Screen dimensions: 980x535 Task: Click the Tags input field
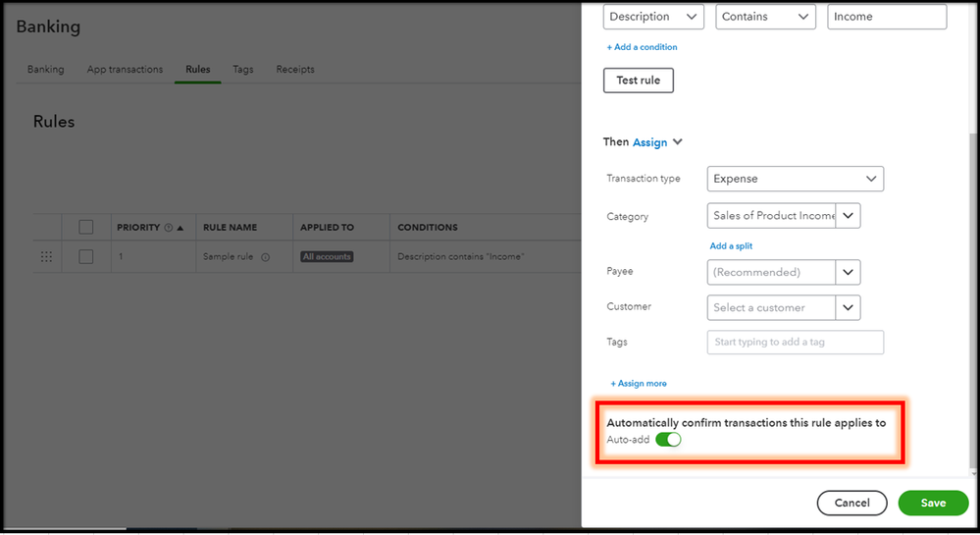(x=795, y=342)
